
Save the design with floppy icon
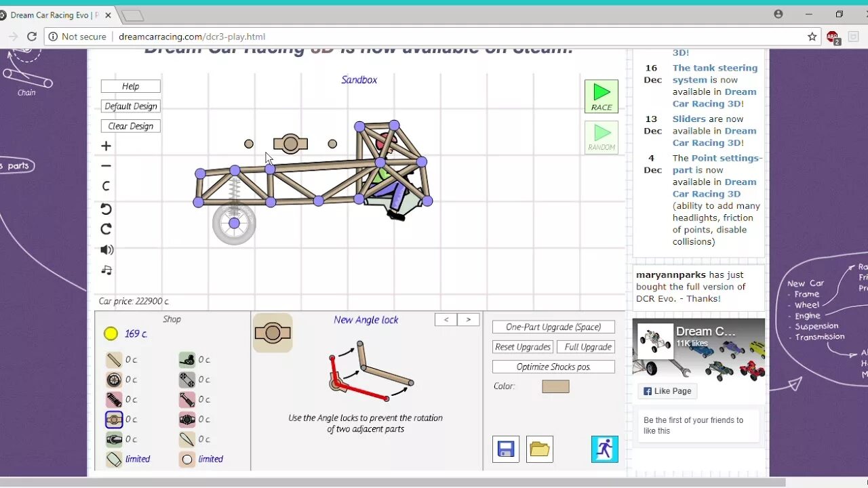[506, 449]
